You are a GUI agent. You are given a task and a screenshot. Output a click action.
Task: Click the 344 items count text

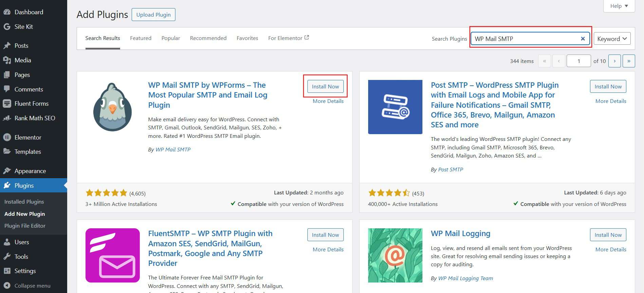(x=522, y=61)
